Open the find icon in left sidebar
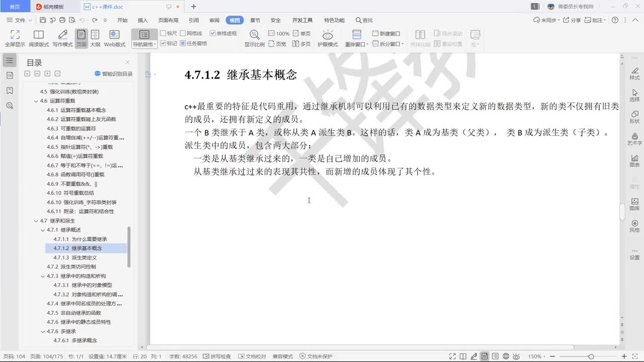This screenshot has width=644, height=362. tap(10, 106)
